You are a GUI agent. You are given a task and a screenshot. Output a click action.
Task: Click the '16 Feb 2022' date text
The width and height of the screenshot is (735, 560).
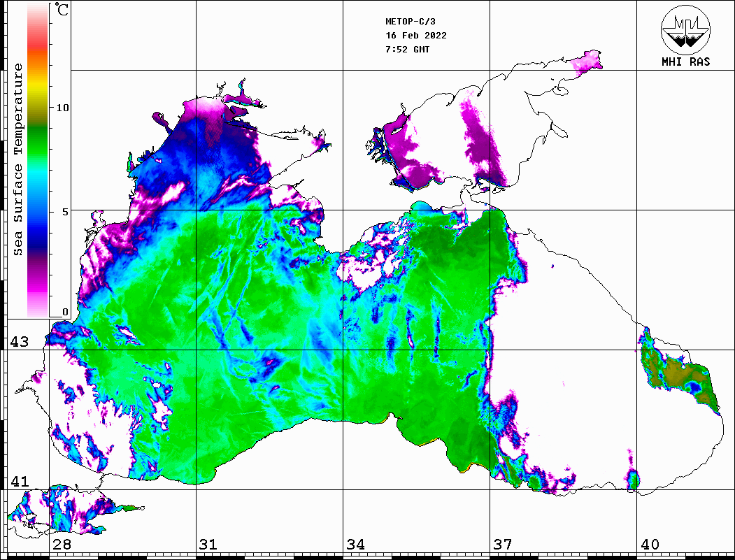click(x=416, y=36)
